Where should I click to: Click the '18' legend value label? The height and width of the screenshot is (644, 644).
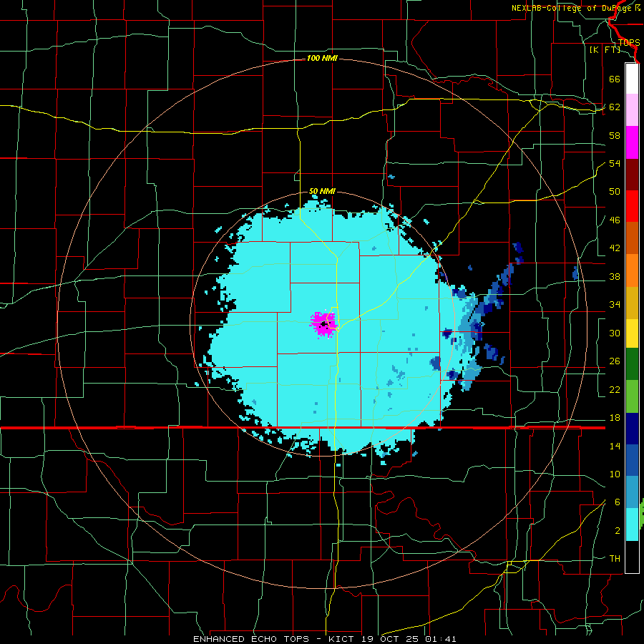(615, 418)
